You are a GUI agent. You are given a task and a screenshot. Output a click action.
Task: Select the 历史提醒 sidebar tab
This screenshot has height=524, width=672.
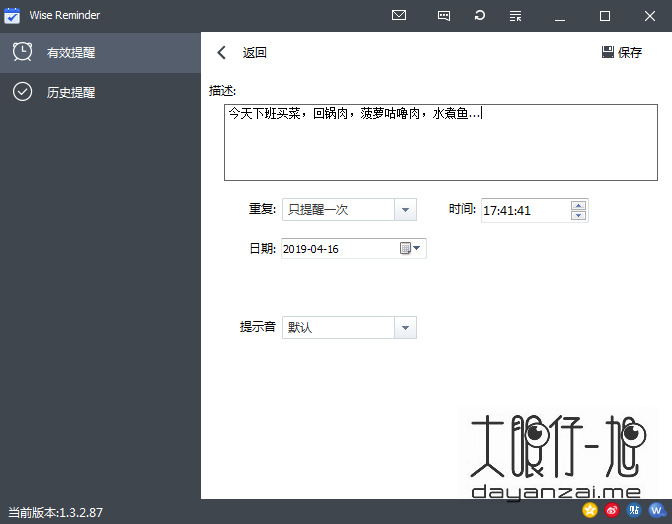[100, 92]
